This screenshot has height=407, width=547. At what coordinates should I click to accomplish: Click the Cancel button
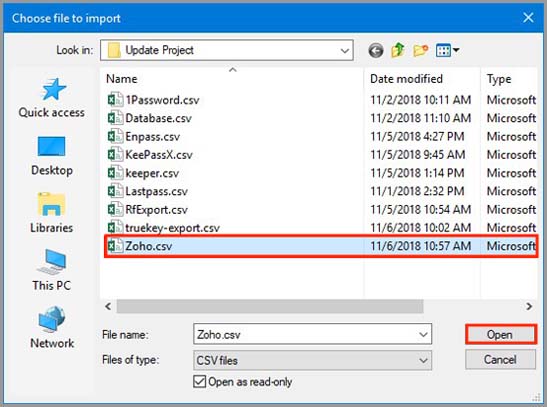click(500, 360)
